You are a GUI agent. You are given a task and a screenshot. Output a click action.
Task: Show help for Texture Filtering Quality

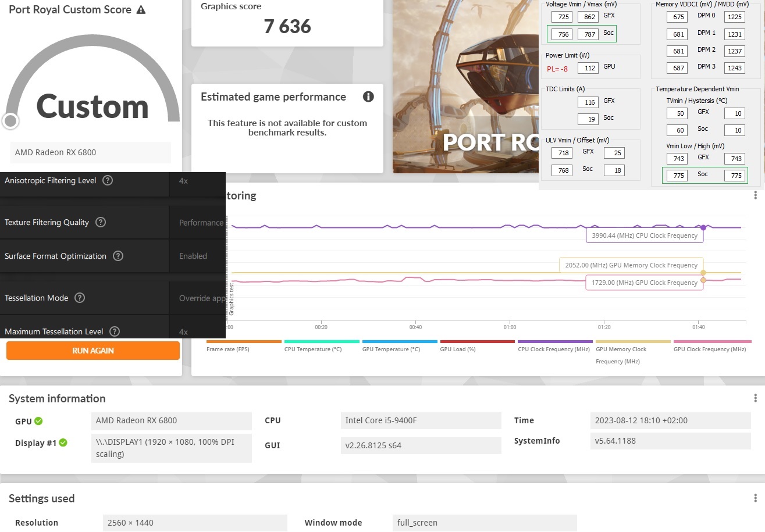click(101, 222)
